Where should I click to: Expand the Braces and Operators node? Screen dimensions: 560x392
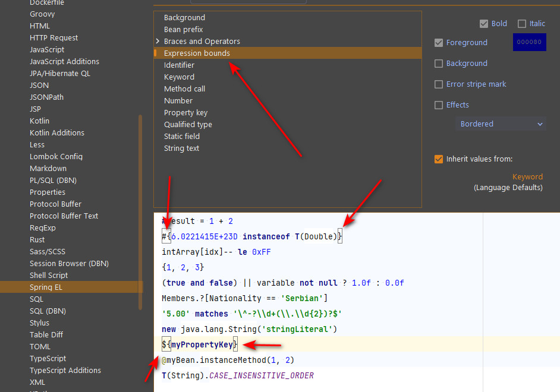(x=158, y=41)
